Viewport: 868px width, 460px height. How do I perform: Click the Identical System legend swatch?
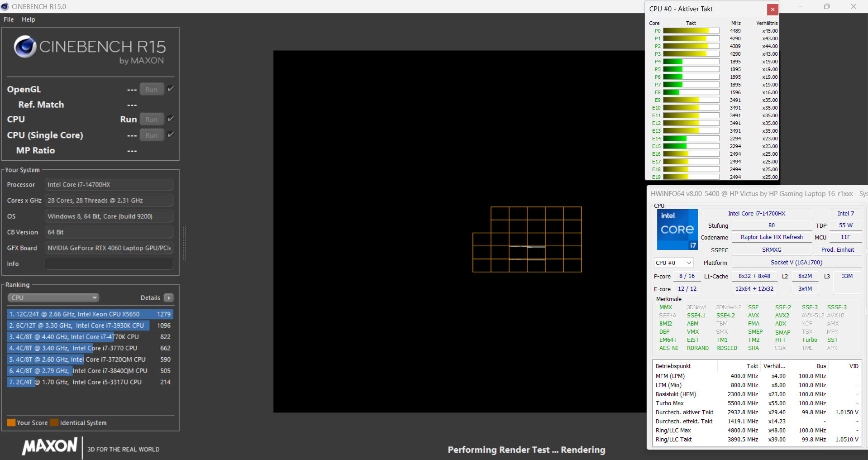tap(54, 423)
